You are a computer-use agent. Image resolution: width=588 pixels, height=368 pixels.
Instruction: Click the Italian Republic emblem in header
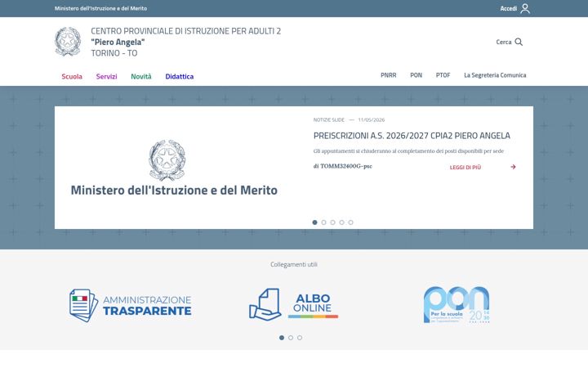pos(68,42)
